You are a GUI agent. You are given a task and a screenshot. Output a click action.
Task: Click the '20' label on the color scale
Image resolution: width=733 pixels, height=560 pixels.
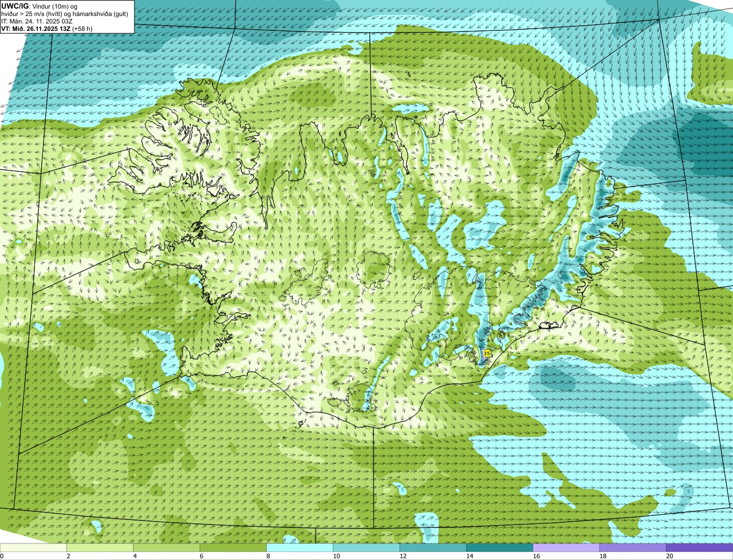click(x=669, y=556)
